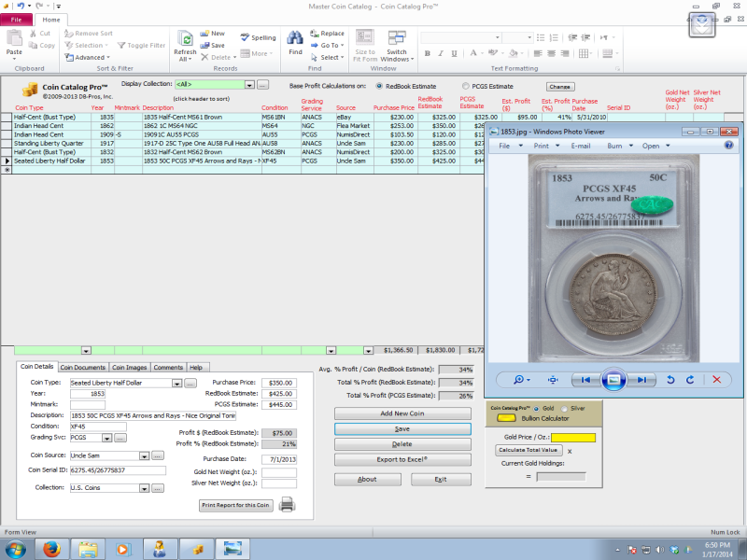Click the Refresh All icon
Image resolution: width=747 pixels, height=560 pixels.
[186, 38]
